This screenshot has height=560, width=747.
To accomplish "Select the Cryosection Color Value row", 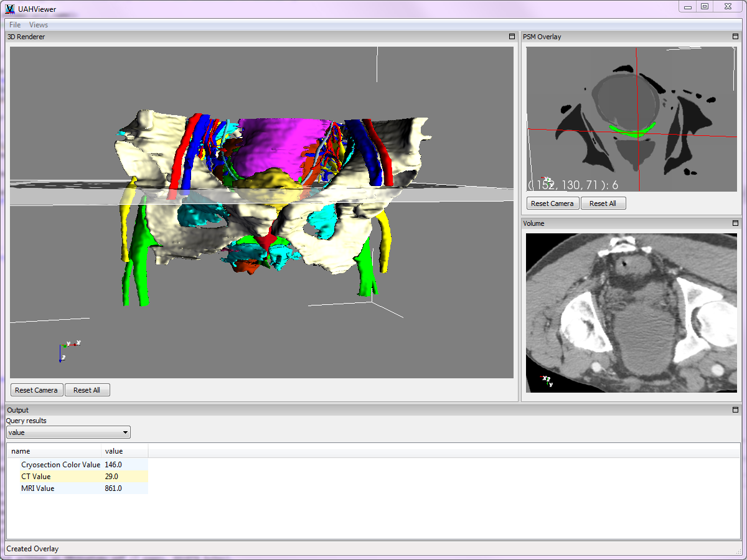I will [60, 465].
